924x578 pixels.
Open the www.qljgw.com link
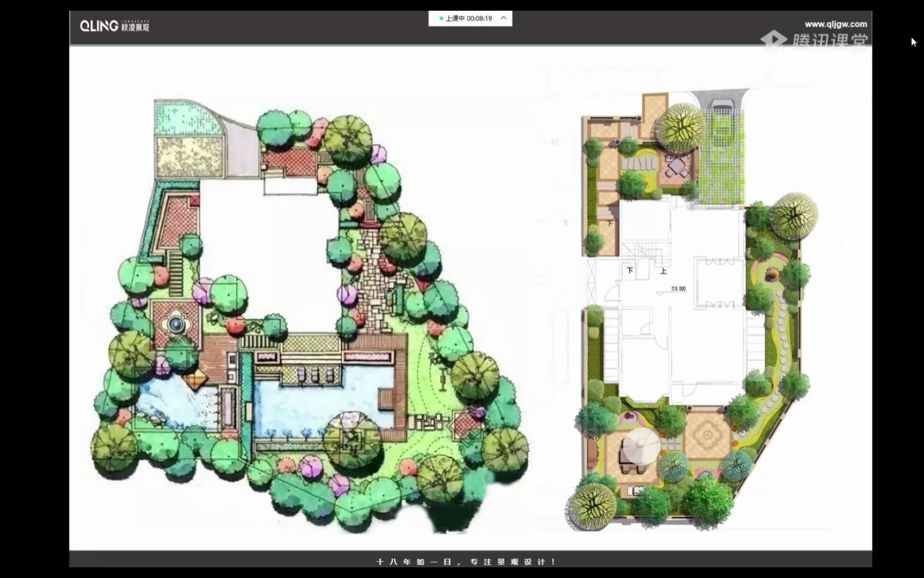tap(836, 24)
